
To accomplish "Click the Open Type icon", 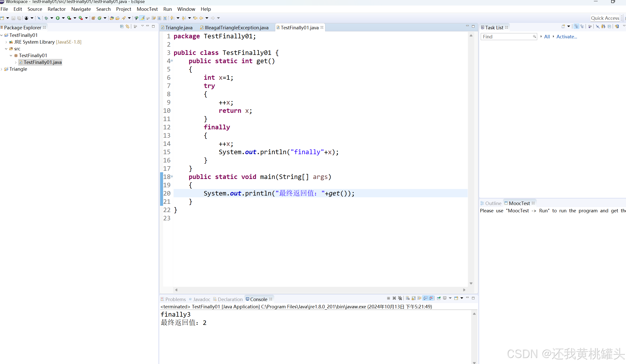I will pos(112,18).
